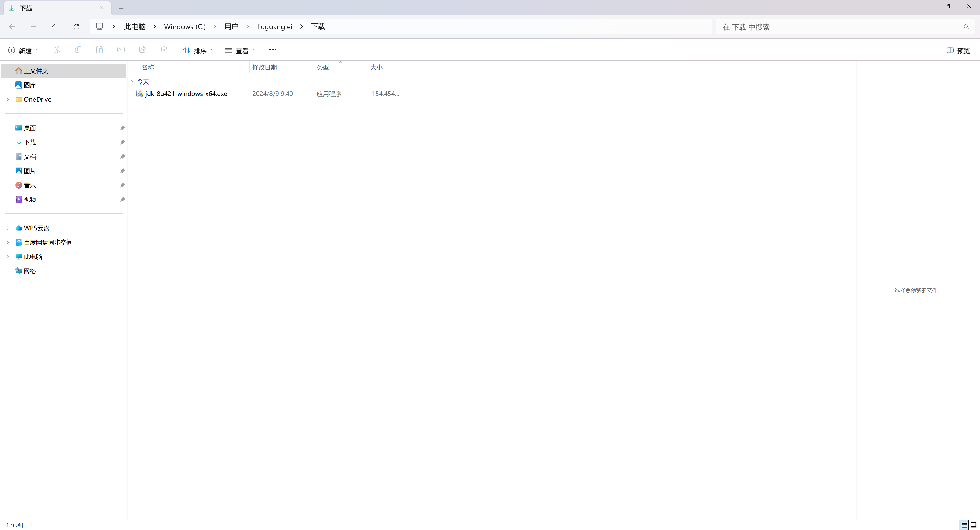Switch to large thumbnails view icon in the status bar
Viewport: 980px width, 530px height.
pos(973,525)
